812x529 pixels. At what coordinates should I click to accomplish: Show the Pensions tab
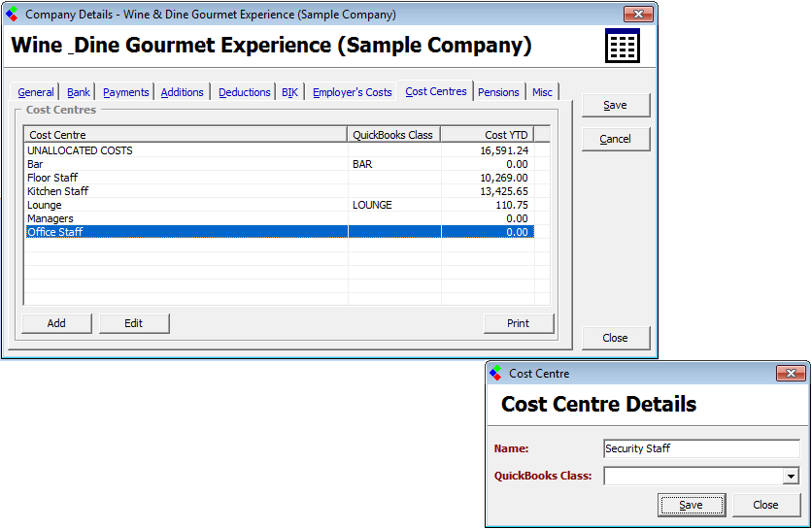[498, 92]
